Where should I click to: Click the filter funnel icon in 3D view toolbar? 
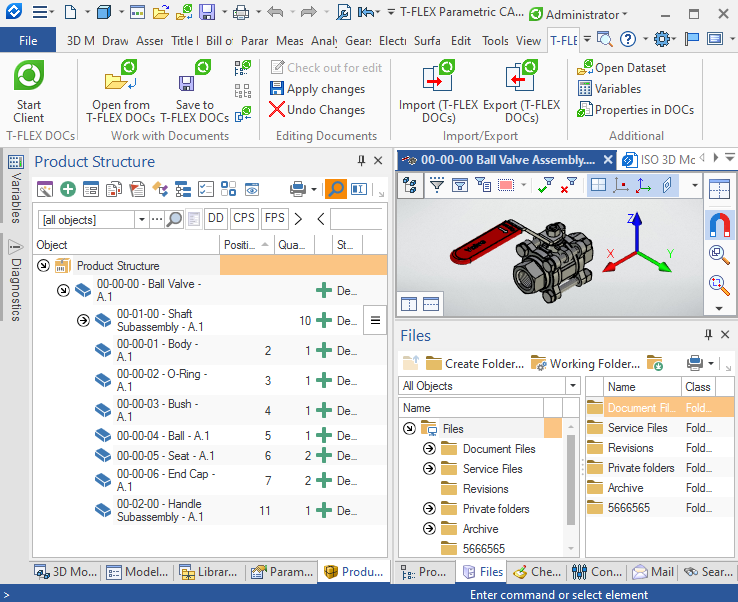[x=437, y=185]
